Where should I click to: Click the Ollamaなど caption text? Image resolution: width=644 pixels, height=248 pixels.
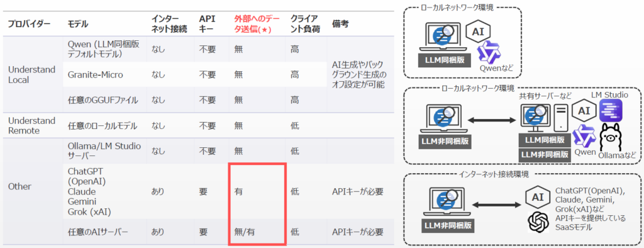pyautogui.click(x=618, y=155)
